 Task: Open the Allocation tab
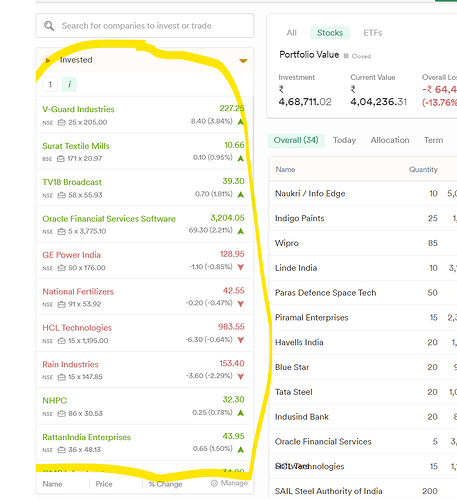[x=390, y=140]
